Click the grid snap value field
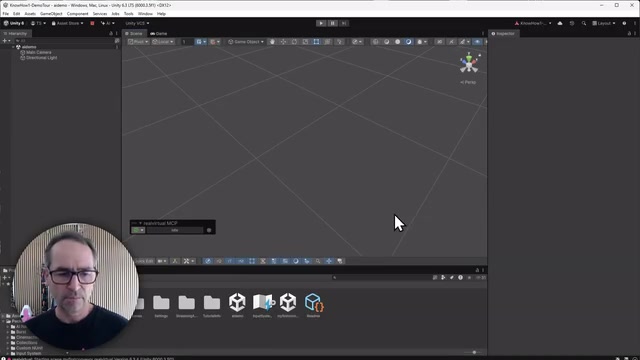 187,42
